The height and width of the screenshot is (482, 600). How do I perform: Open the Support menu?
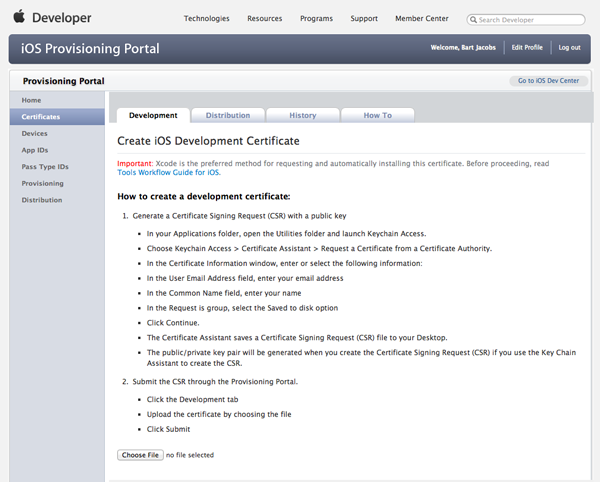point(364,18)
